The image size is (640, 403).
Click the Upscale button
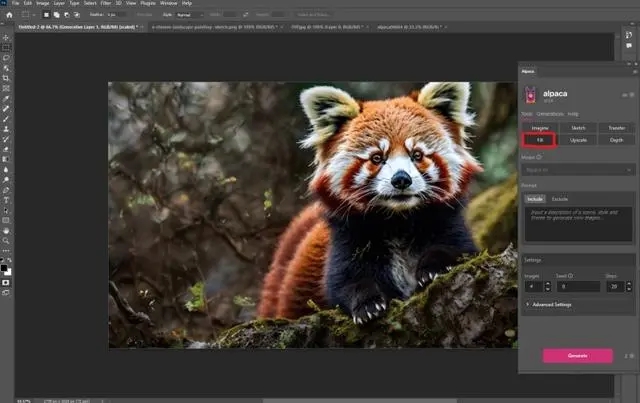coord(578,140)
